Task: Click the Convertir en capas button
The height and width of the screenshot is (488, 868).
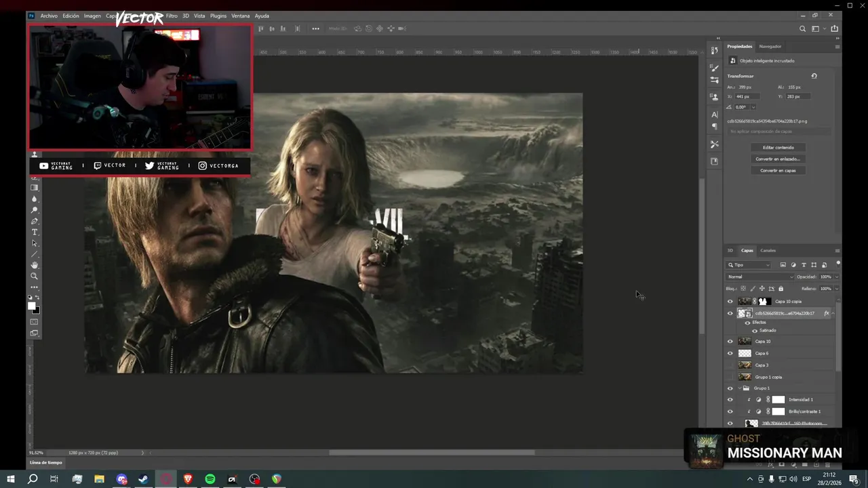Action: 778,171
